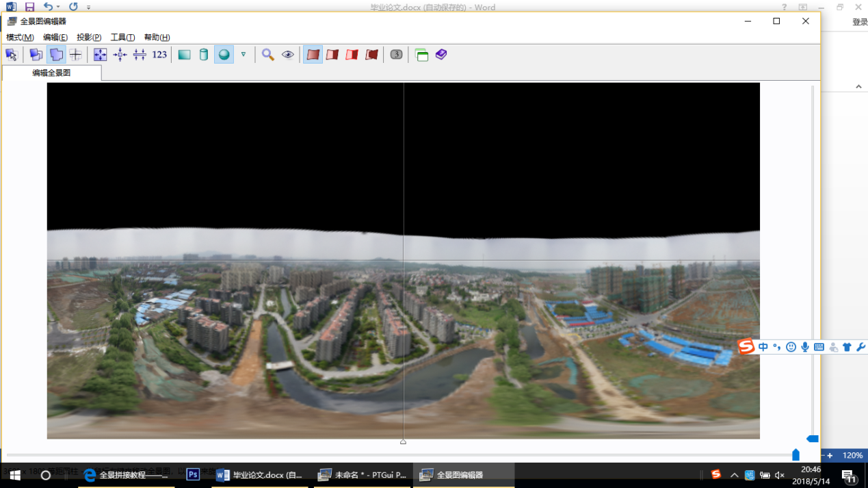Expand the projection type dropdown arrow
Viewport: 868px width, 488px height.
[243, 55]
